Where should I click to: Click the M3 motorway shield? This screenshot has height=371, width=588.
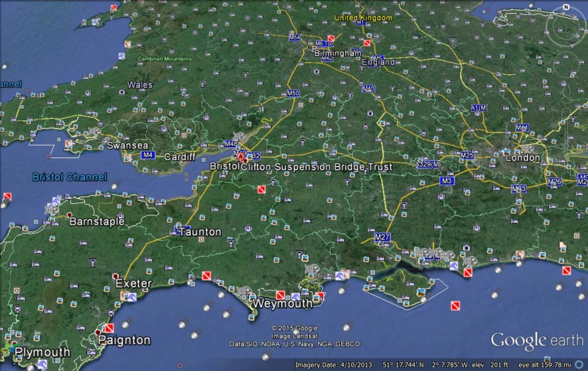[447, 181]
